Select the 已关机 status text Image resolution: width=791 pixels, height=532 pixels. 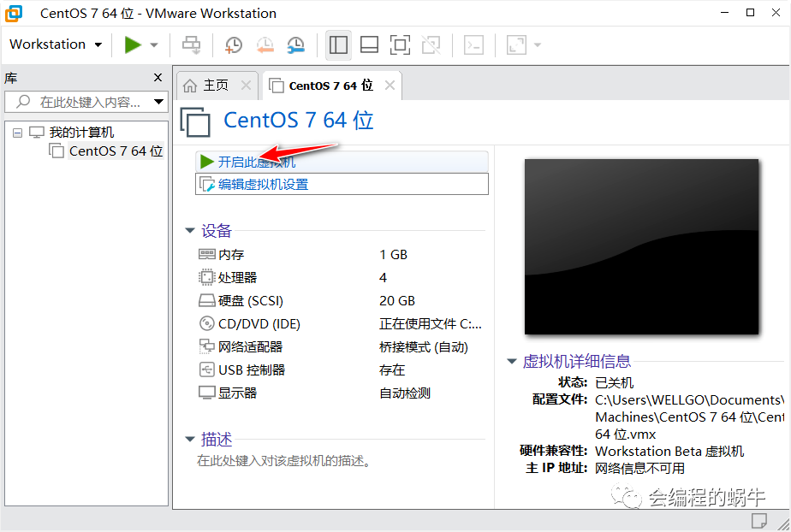[615, 383]
